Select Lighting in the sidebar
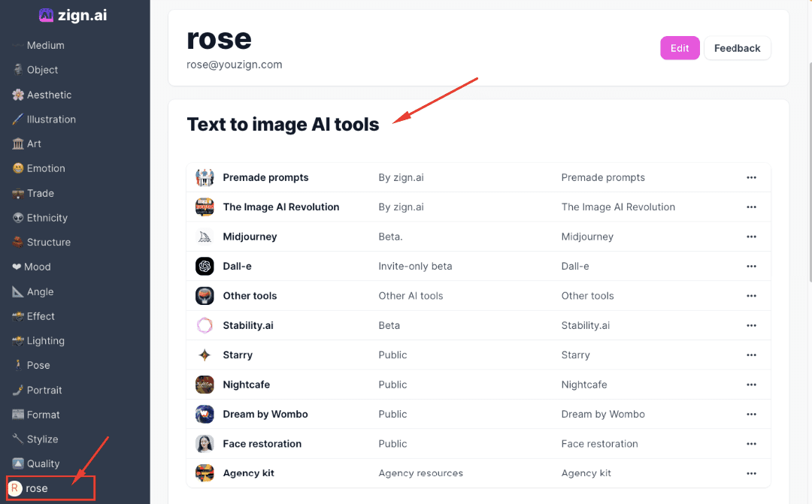The image size is (812, 504). click(x=45, y=341)
